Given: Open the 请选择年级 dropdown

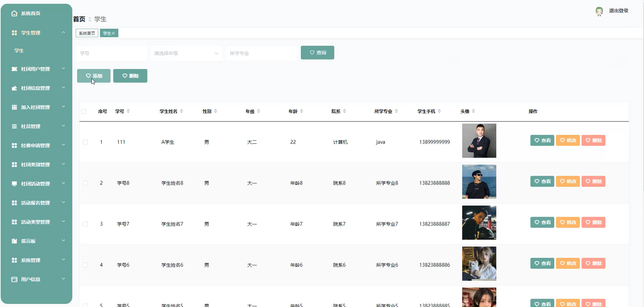Looking at the screenshot, I should (x=187, y=53).
